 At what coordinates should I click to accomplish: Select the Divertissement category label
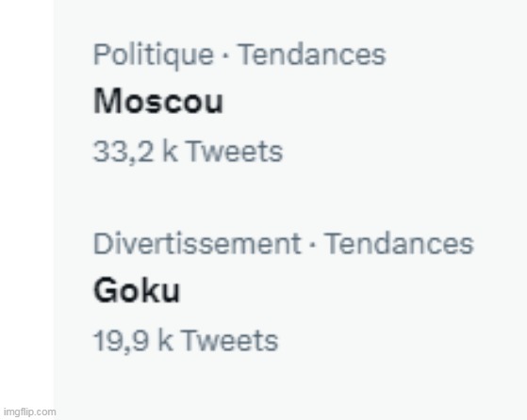197,244
